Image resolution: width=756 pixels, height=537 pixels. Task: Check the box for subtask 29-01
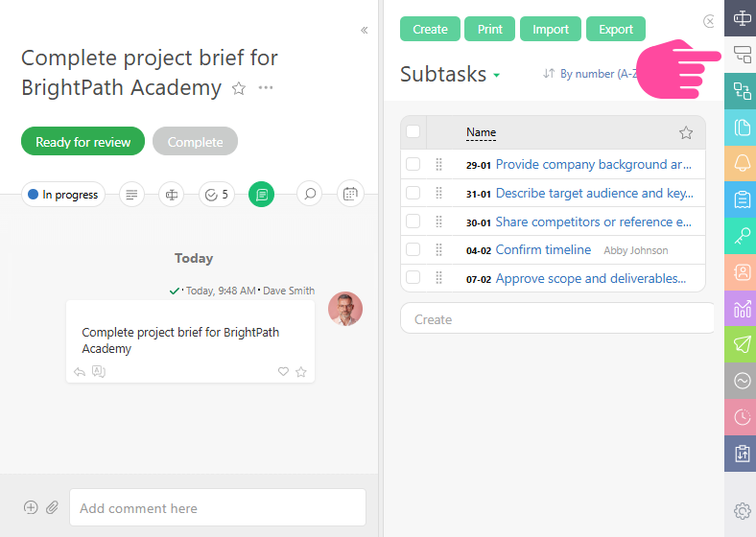pos(413,165)
